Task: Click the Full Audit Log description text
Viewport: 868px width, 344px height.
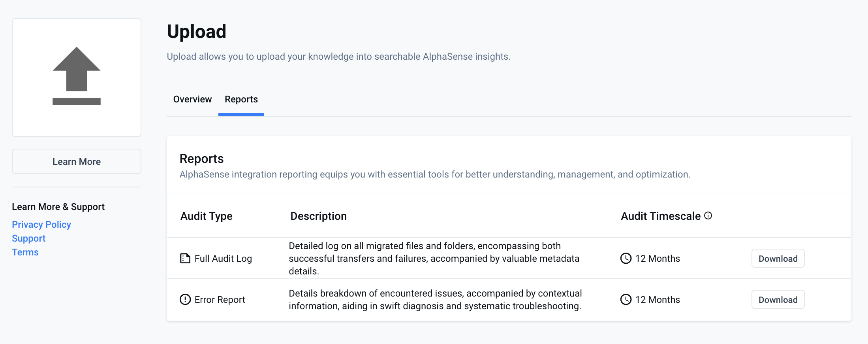Action: pyautogui.click(x=434, y=258)
